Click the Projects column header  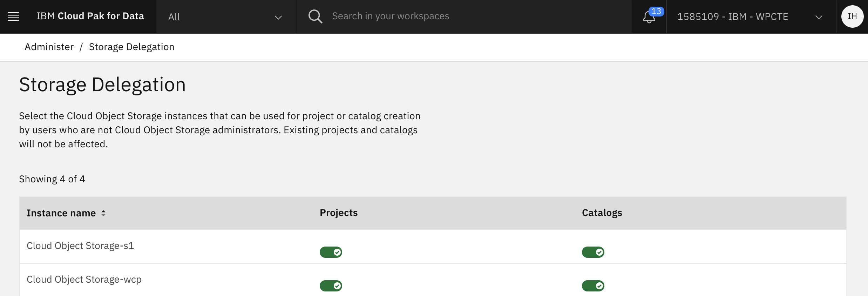[339, 213]
